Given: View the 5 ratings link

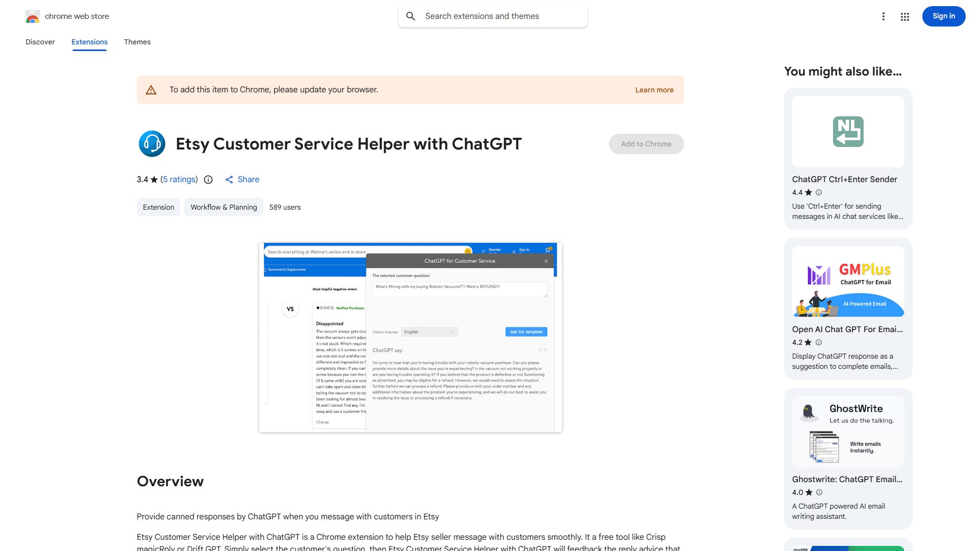Looking at the screenshot, I should click(179, 180).
